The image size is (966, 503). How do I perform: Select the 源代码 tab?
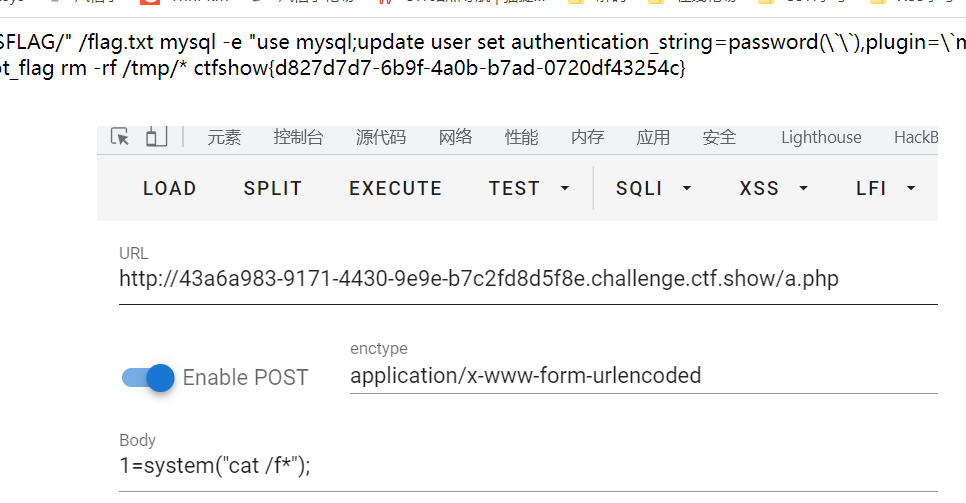(381, 137)
